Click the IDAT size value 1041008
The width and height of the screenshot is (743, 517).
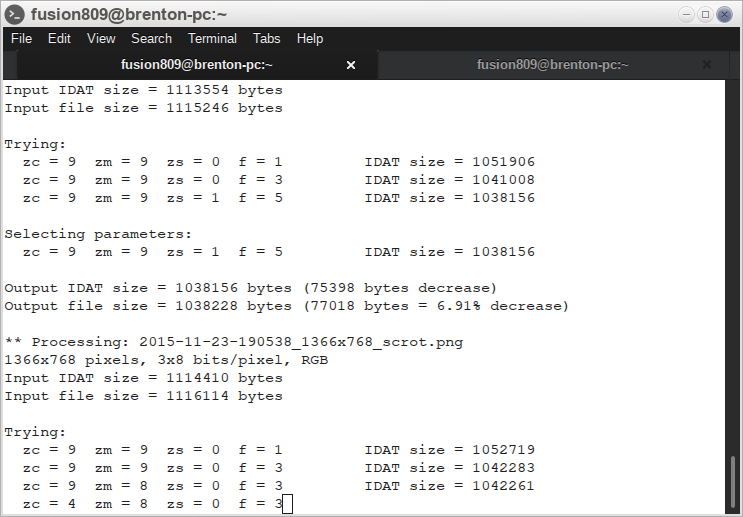503,180
